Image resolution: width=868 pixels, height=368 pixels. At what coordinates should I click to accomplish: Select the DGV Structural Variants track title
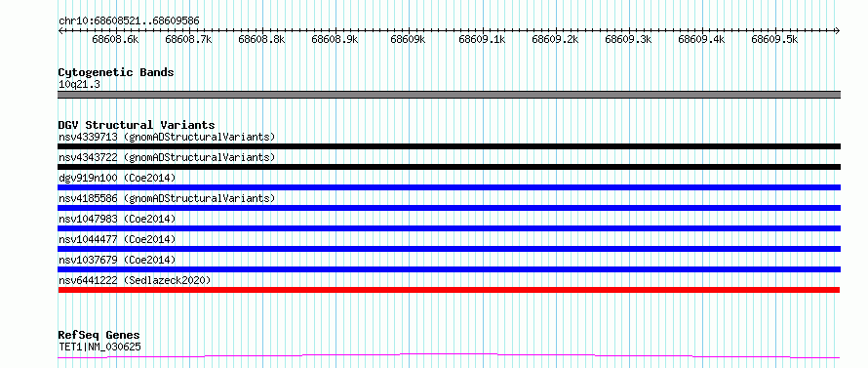(x=137, y=125)
